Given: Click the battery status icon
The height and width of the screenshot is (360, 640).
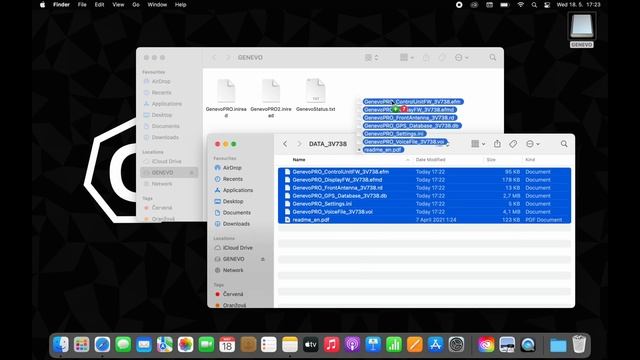Looking at the screenshot, I should click(505, 5).
